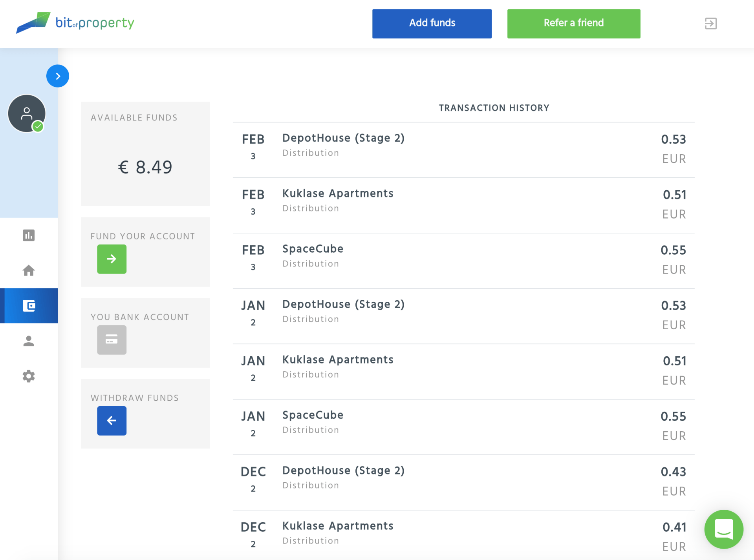
Task: Expand the sidebar with chevron button
Action: [x=58, y=76]
